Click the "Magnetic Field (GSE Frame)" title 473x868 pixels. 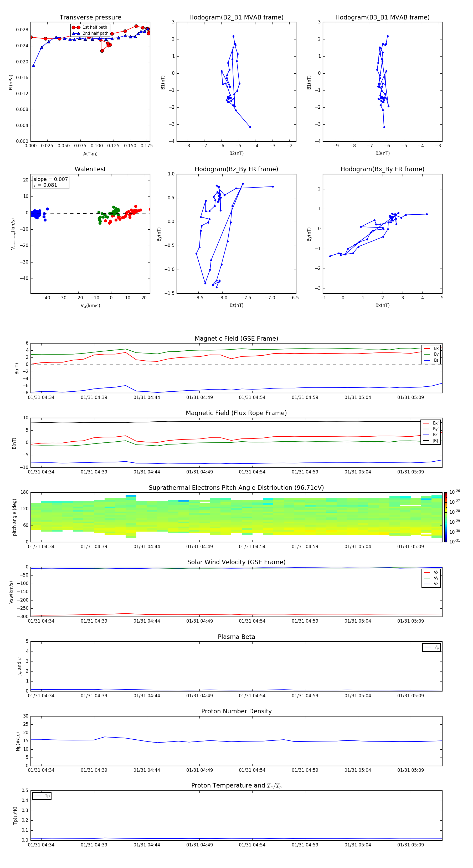[236, 339]
